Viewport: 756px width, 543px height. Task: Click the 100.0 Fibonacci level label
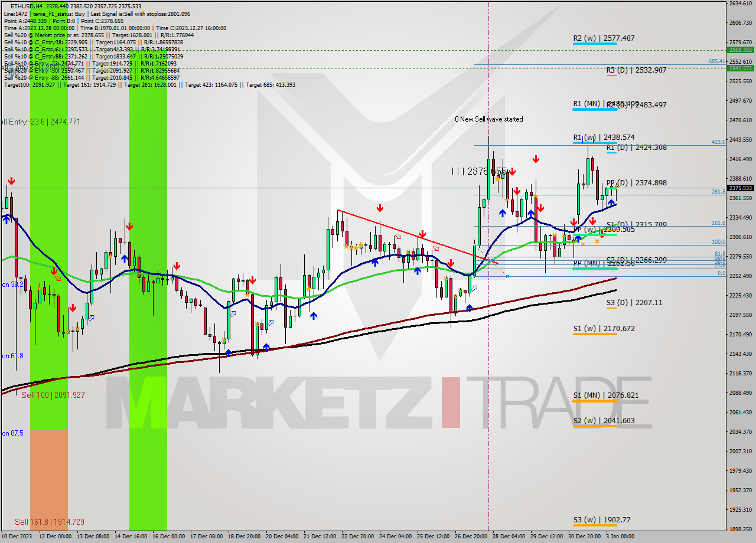click(718, 242)
